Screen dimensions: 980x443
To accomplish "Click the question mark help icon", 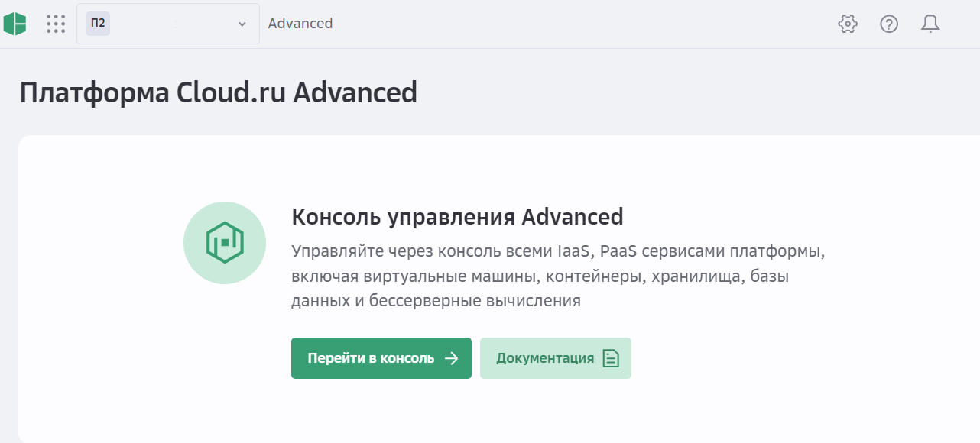I will [x=889, y=24].
